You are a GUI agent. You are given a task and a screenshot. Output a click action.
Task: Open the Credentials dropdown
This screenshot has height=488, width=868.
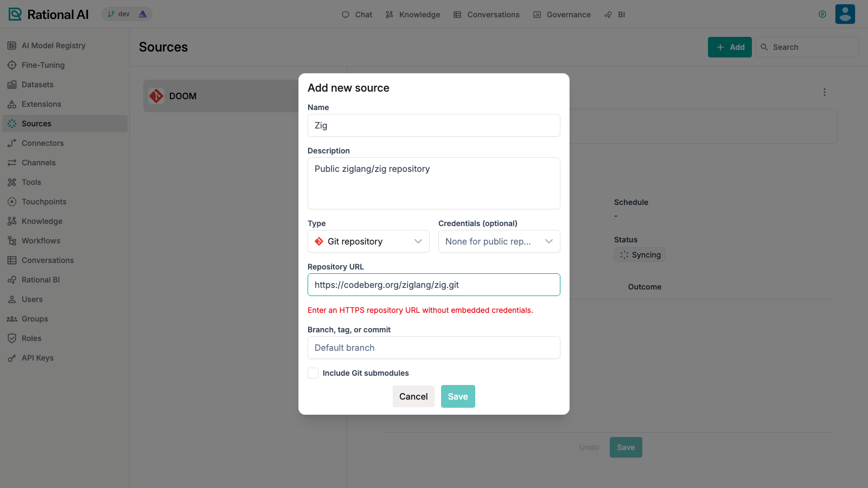[499, 241]
